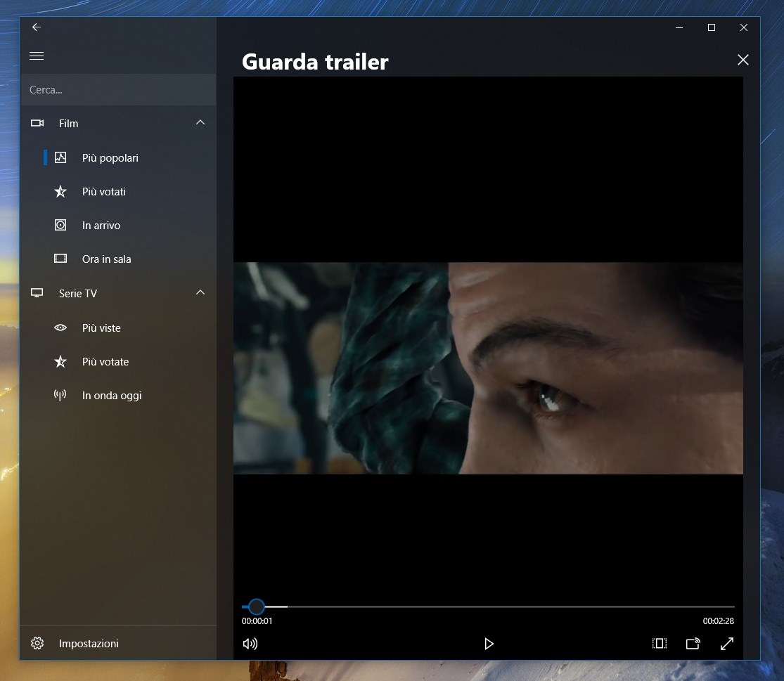Click the Più popolari chart icon
Image resolution: width=784 pixels, height=681 pixels.
60,157
